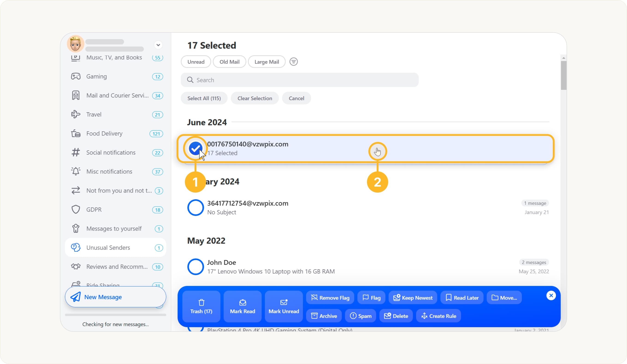The height and width of the screenshot is (364, 627).
Task: Click the Mark Unread button
Action: (284, 306)
